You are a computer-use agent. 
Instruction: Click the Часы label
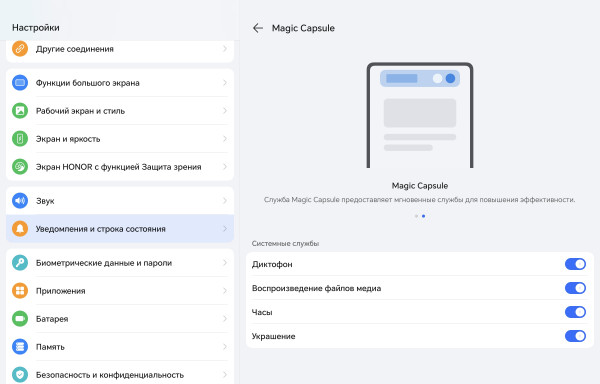click(x=262, y=312)
